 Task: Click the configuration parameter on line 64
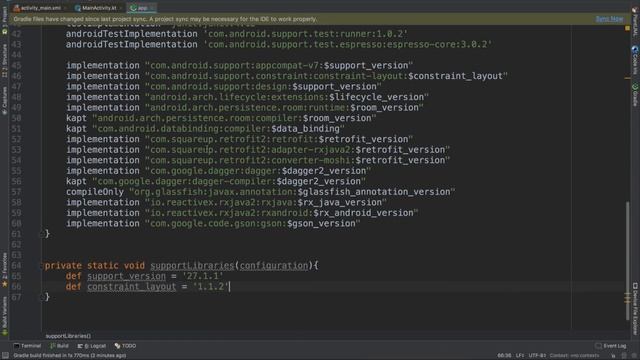pyautogui.click(x=274, y=266)
